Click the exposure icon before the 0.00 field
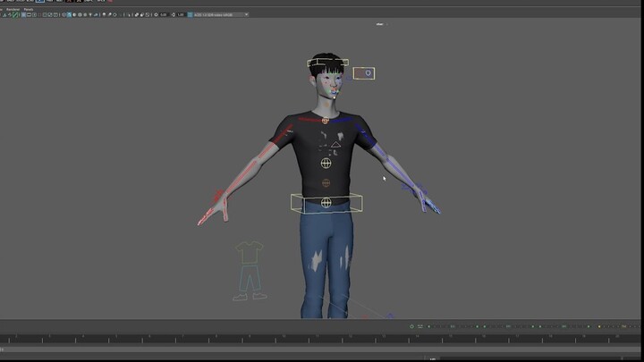 156,15
